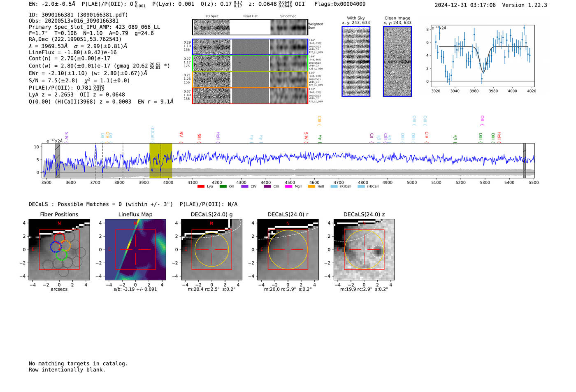The height and width of the screenshot is (392, 576).
Task: Select the MgII magenta legend swatch
Action: click(x=288, y=187)
